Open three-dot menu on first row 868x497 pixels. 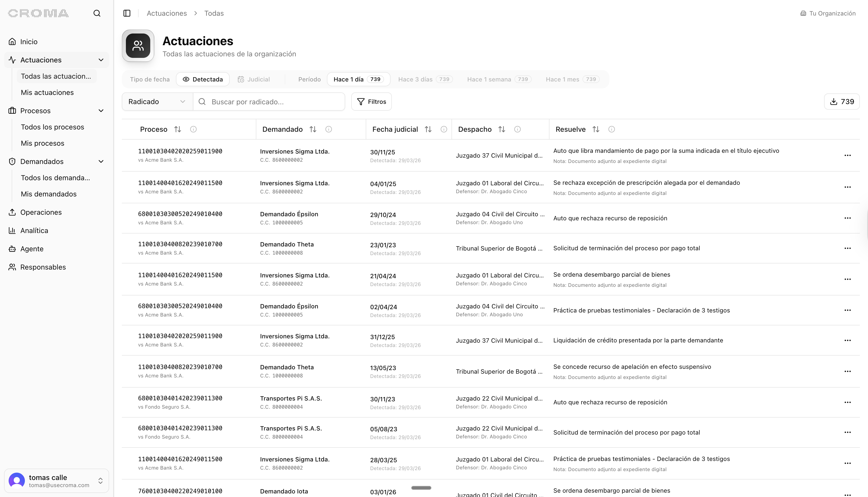[x=847, y=156]
